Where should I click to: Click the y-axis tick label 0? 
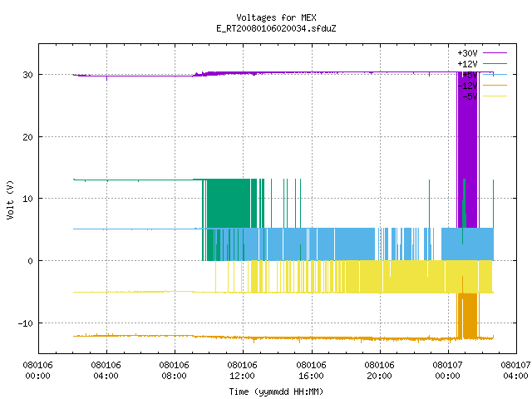click(x=31, y=261)
